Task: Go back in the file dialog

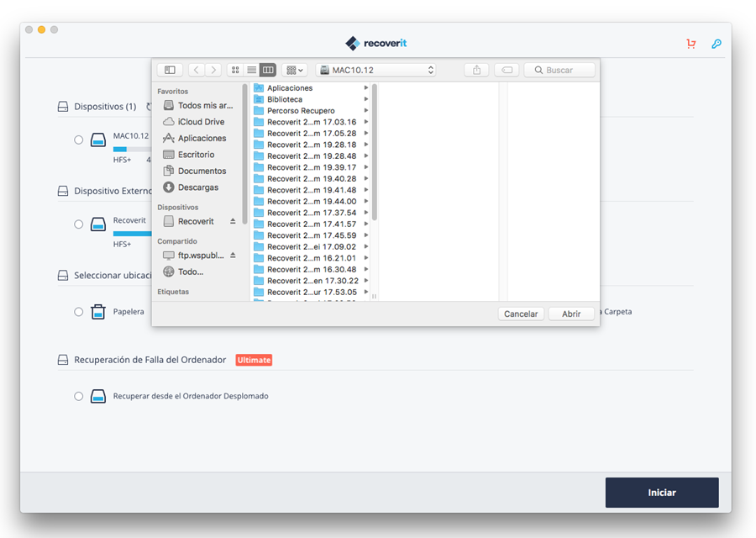Action: [x=197, y=70]
